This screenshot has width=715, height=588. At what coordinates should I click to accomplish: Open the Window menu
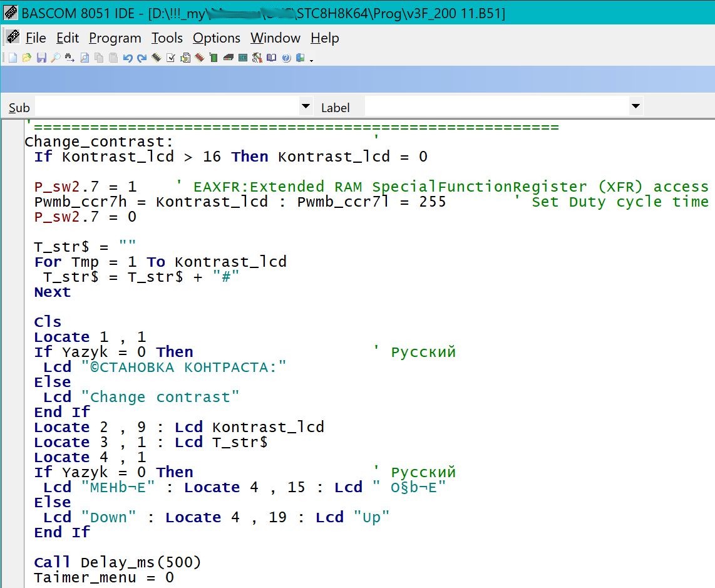[275, 38]
